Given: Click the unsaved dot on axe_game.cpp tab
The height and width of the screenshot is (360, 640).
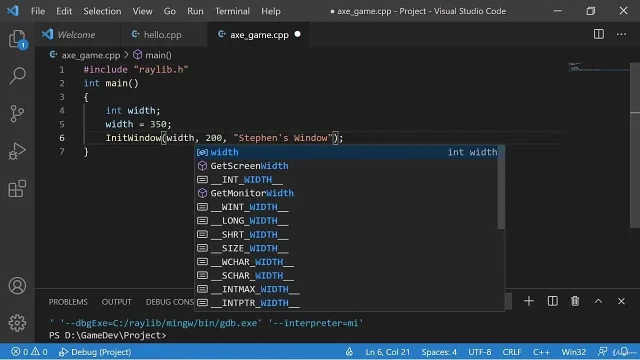Looking at the screenshot, I should pyautogui.click(x=298, y=34).
